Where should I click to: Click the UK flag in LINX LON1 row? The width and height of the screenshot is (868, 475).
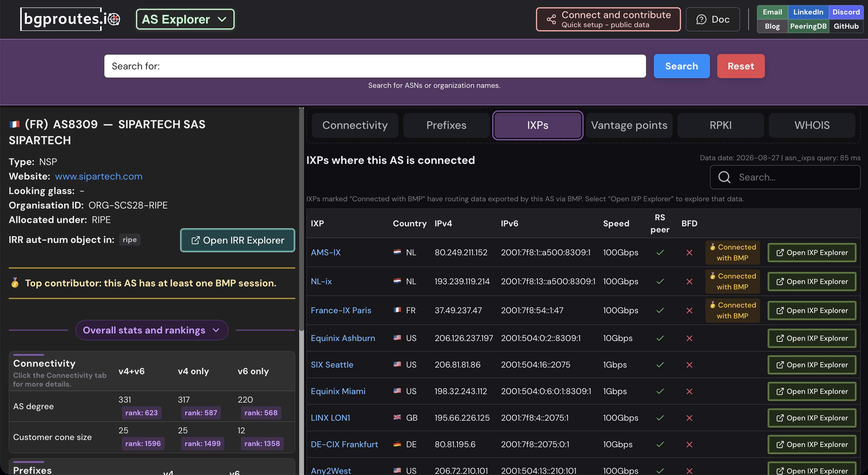pyautogui.click(x=397, y=417)
